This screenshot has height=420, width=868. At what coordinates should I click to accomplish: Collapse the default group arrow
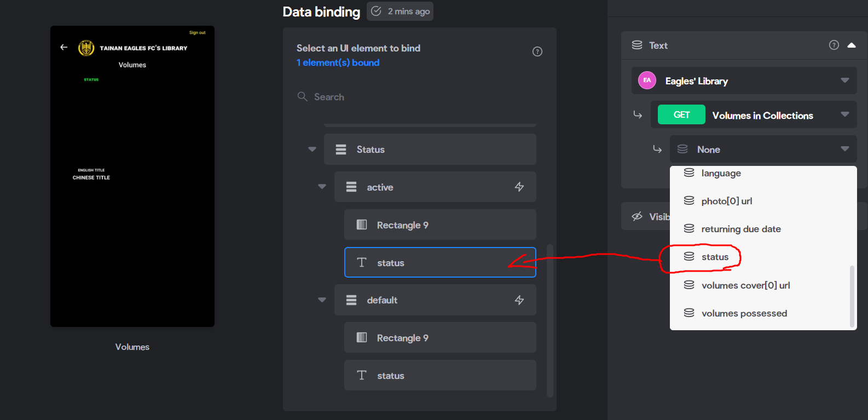[x=322, y=300]
